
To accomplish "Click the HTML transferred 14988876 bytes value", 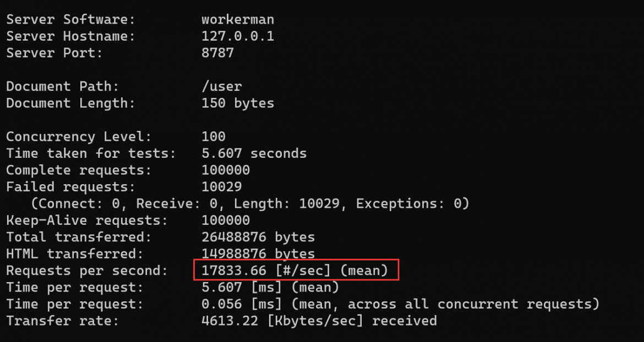I will [258, 254].
